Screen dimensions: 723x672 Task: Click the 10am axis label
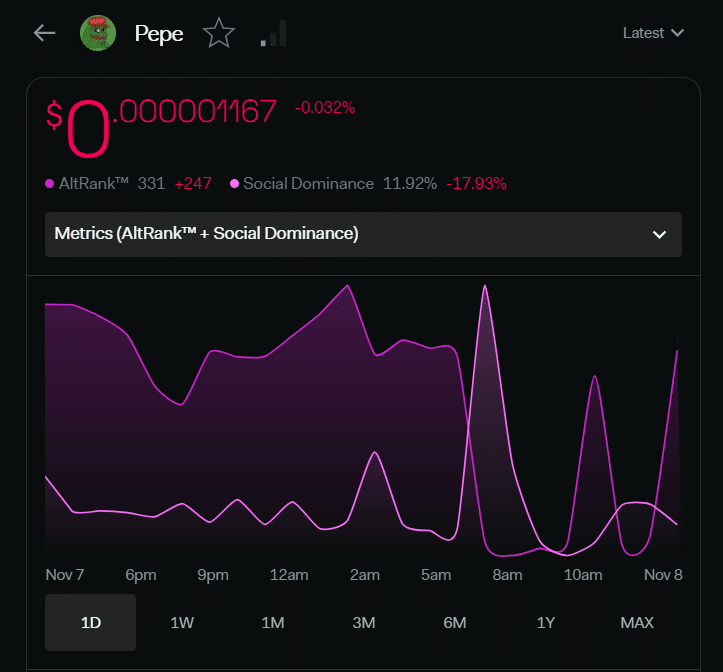[x=583, y=575]
